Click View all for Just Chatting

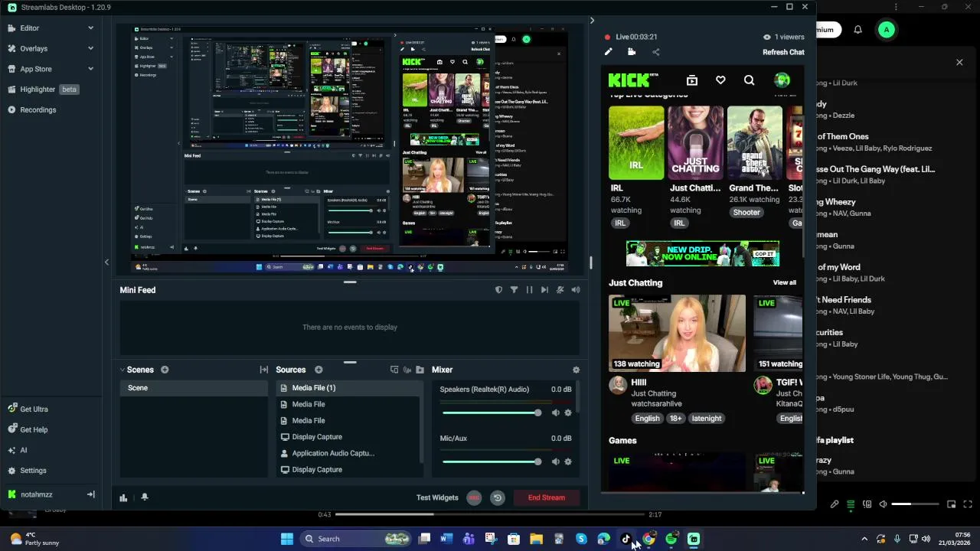click(784, 282)
